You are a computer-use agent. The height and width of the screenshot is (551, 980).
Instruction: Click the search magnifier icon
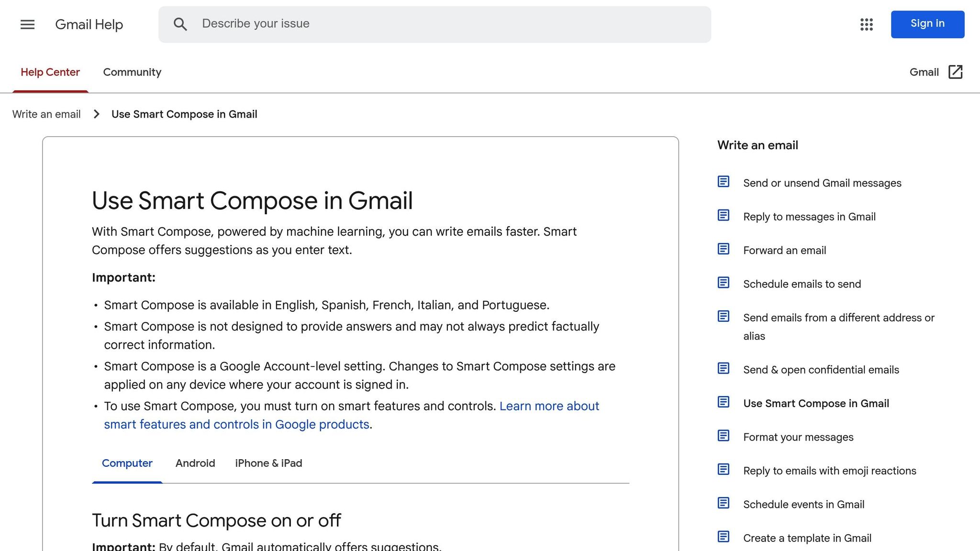181,24
